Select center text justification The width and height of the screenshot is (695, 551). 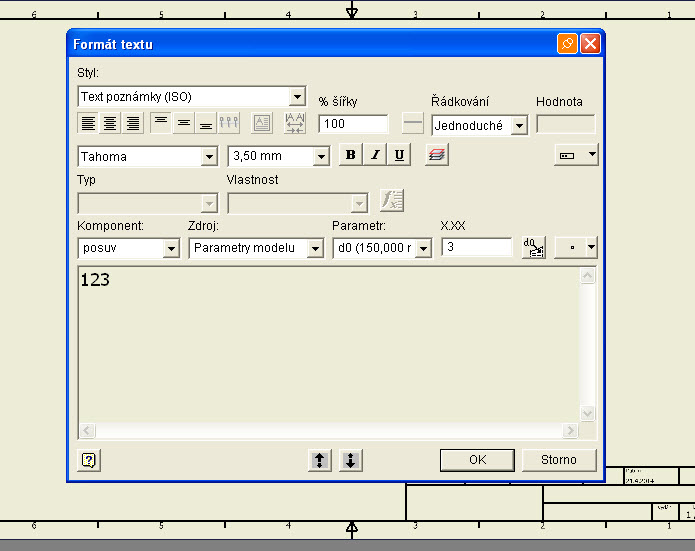(110, 124)
